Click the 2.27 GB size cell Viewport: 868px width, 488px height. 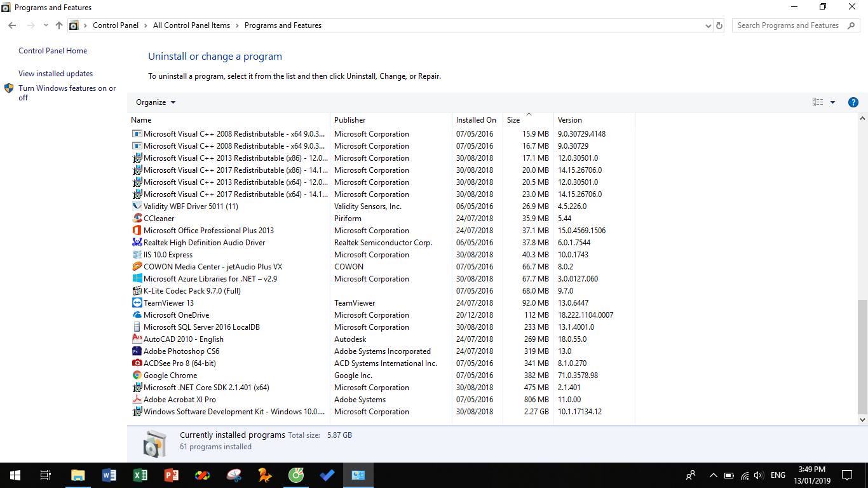click(536, 412)
